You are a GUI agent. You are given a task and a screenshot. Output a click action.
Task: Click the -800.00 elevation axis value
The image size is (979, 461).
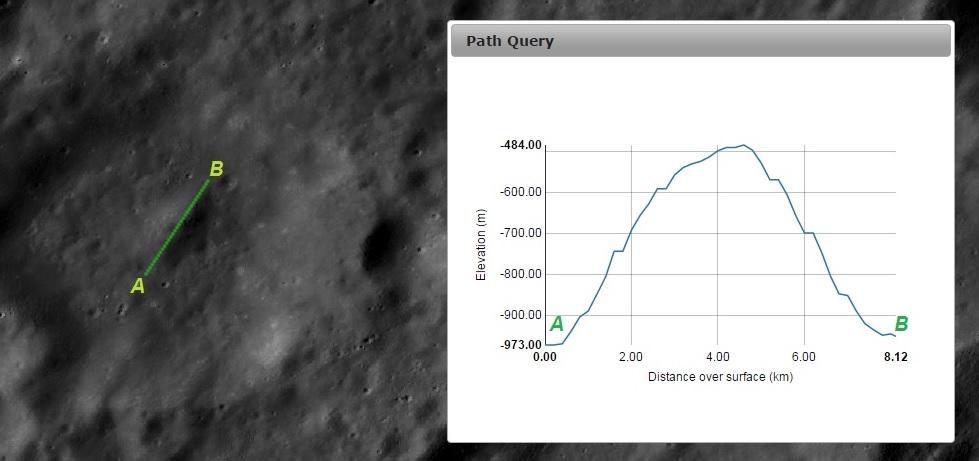pyautogui.click(x=521, y=274)
